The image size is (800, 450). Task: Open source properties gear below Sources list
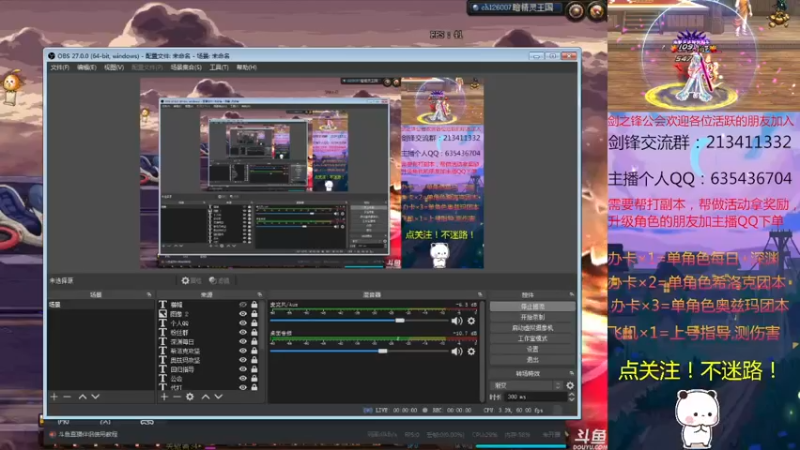[x=190, y=396]
